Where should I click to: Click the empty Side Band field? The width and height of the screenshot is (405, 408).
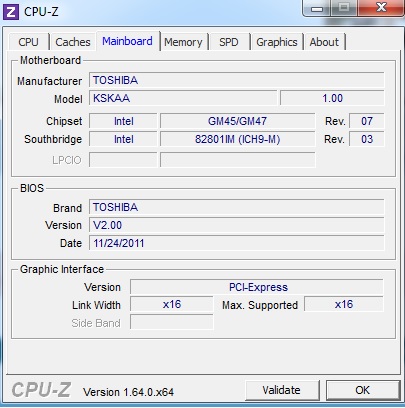click(x=171, y=322)
